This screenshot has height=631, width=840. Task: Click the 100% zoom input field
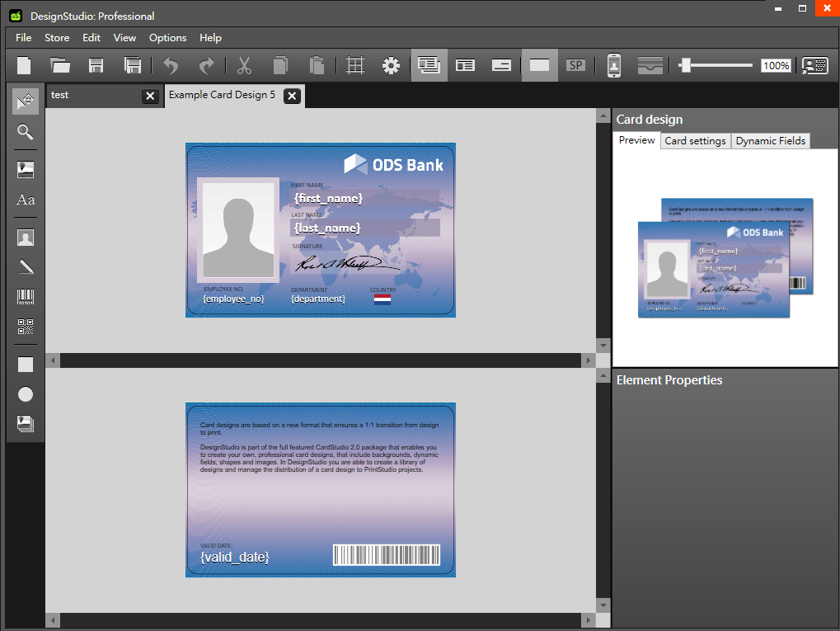pyautogui.click(x=776, y=65)
